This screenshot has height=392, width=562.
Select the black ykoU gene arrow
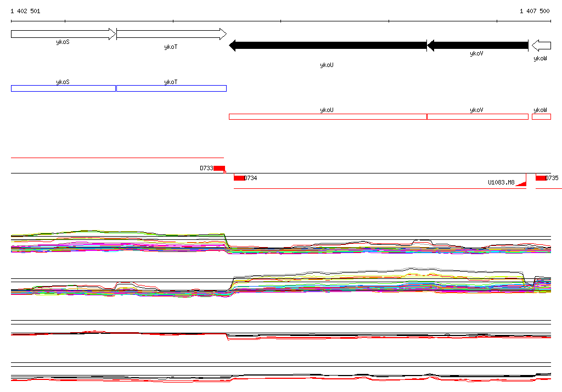[x=328, y=46]
